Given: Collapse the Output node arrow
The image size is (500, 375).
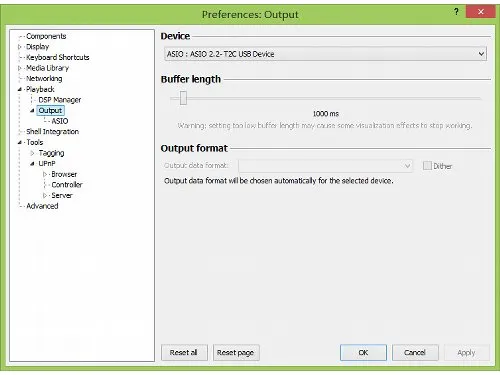Looking at the screenshot, I should pyautogui.click(x=32, y=110).
